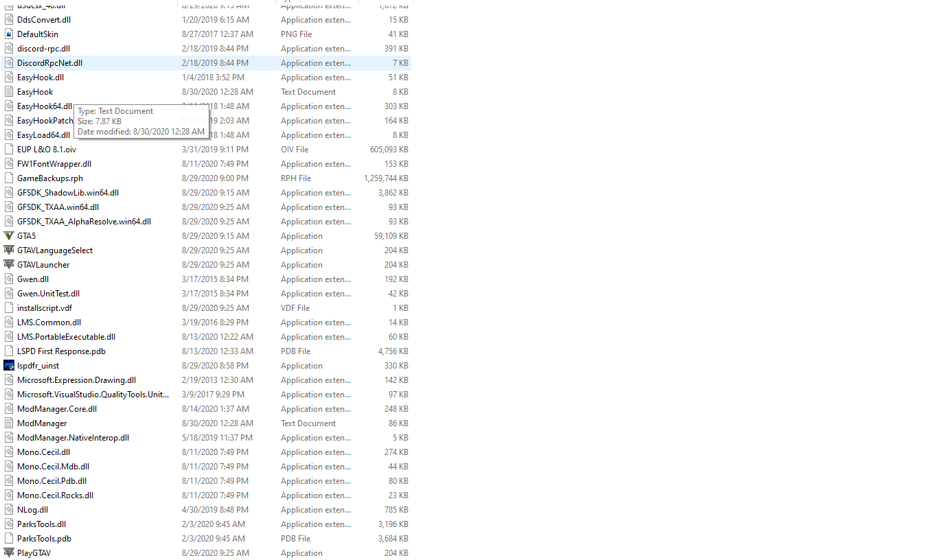Click the ModManager text document icon
The image size is (931, 560).
(9, 423)
